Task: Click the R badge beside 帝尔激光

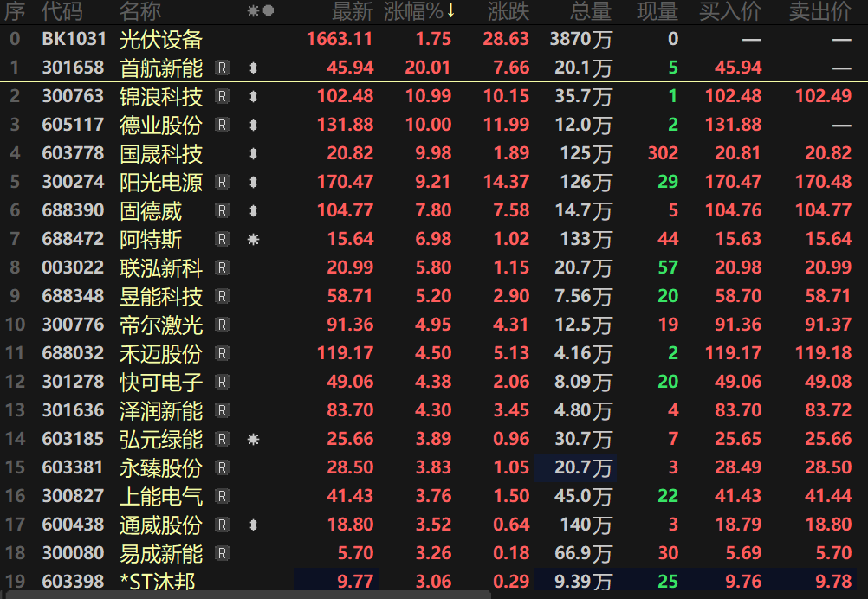Action: (222, 325)
